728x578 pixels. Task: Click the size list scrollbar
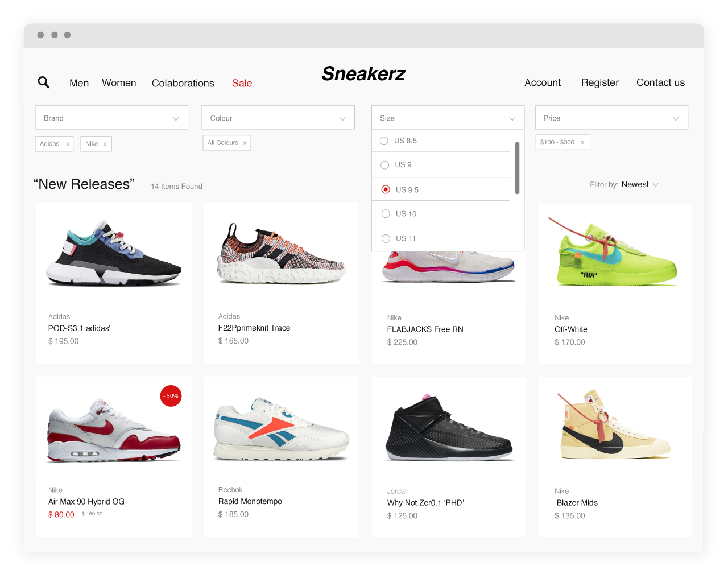click(x=517, y=168)
